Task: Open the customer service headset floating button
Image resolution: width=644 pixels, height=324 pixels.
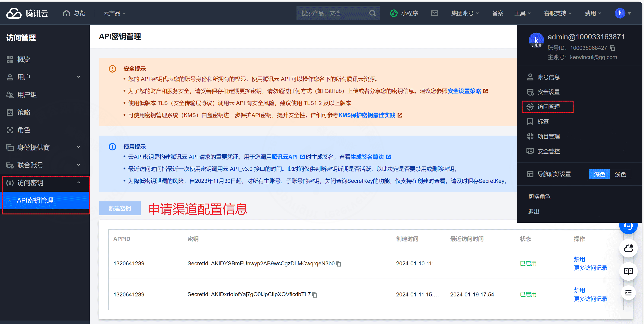Action: tap(628, 226)
